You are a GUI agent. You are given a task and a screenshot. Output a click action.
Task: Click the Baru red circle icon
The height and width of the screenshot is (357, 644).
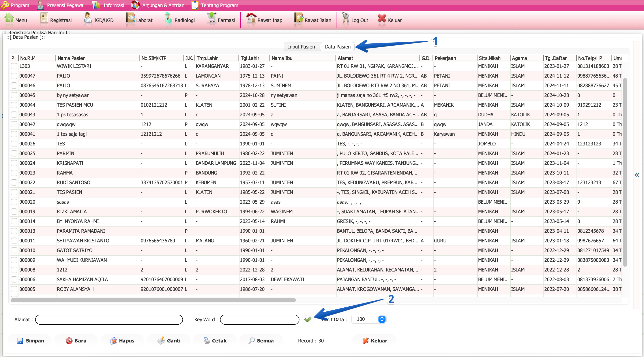point(69,340)
